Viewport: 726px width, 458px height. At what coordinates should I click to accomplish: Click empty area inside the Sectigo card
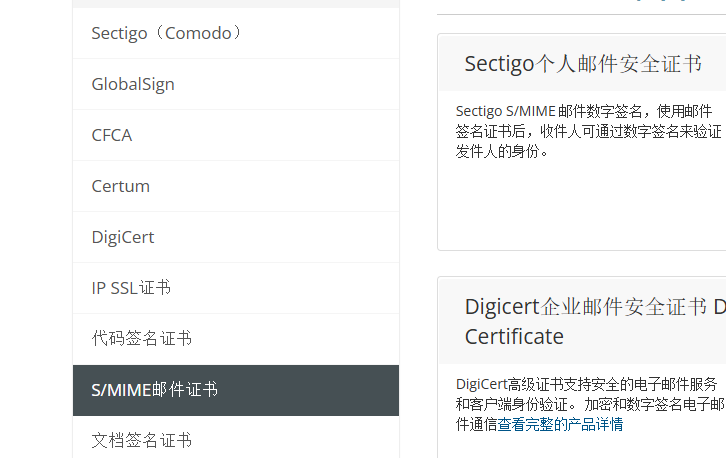[582, 204]
